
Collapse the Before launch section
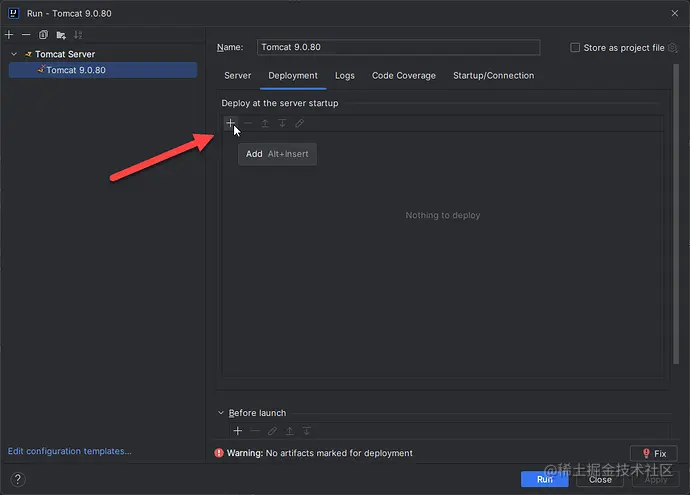coord(221,413)
